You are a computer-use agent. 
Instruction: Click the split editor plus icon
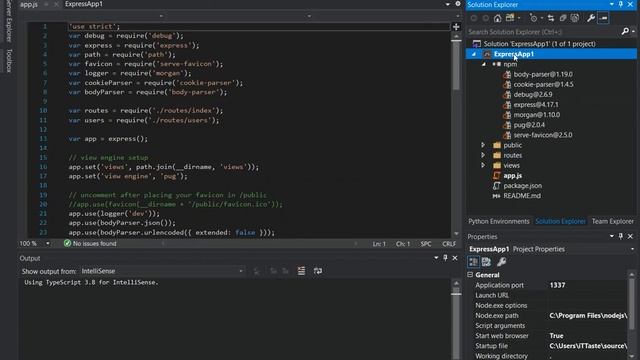[456, 27]
